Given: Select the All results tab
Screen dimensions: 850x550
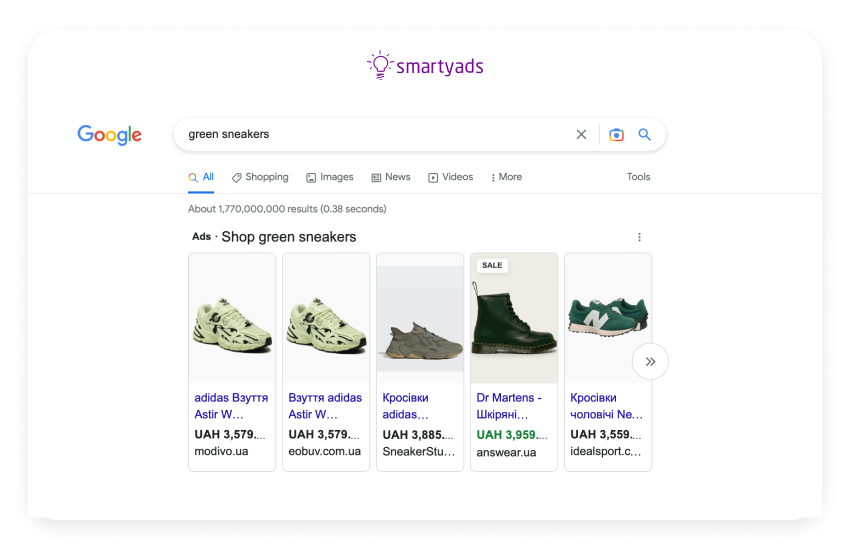Looking at the screenshot, I should (x=201, y=177).
